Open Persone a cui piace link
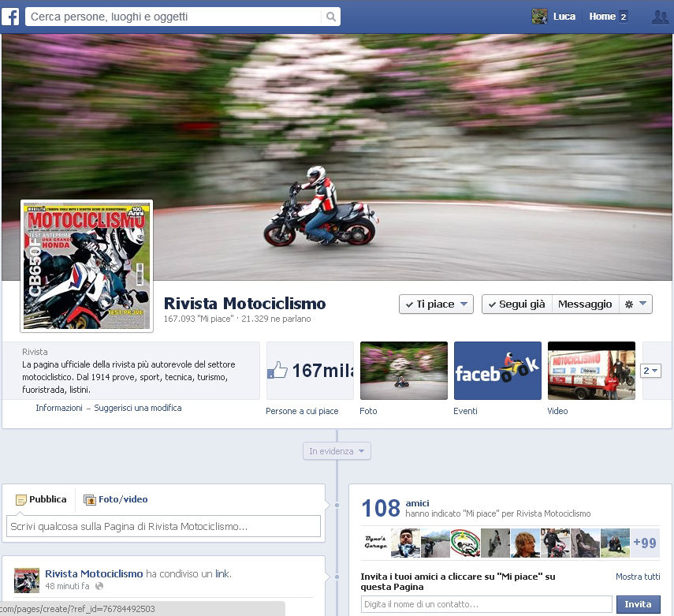 [x=302, y=411]
